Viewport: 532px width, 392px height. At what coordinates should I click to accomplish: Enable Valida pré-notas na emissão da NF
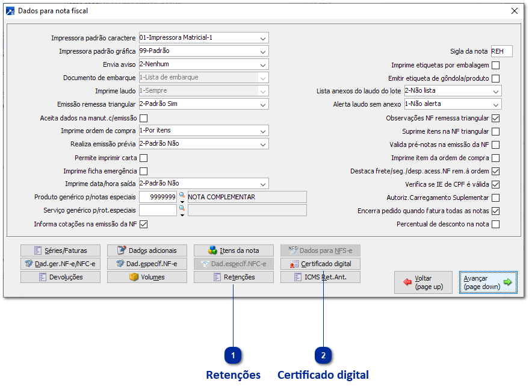point(496,145)
